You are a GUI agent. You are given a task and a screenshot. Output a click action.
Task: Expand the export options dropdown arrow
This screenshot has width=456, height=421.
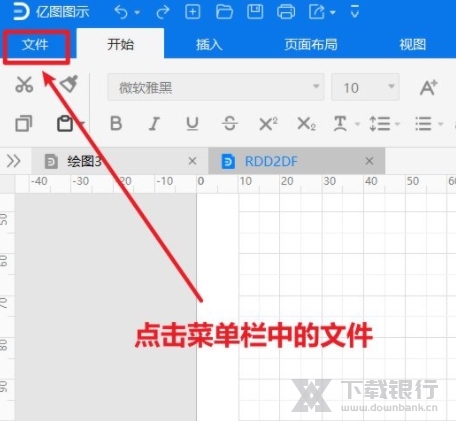pos(332,13)
